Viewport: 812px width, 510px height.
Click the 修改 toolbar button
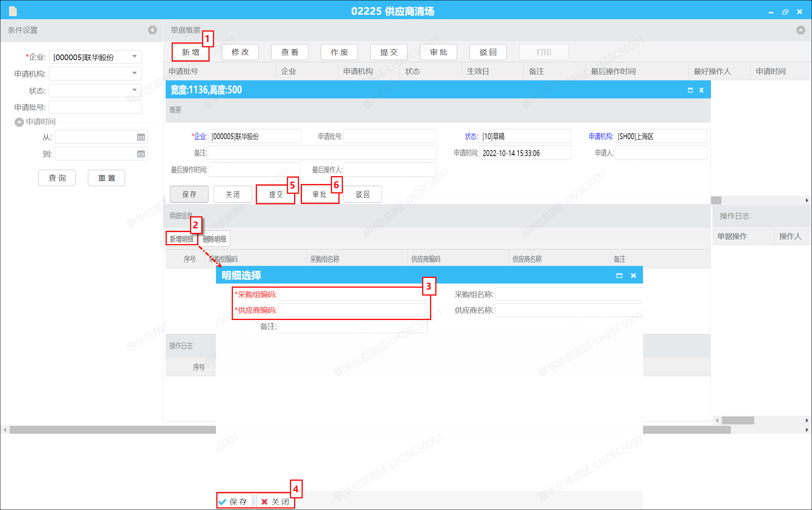240,52
